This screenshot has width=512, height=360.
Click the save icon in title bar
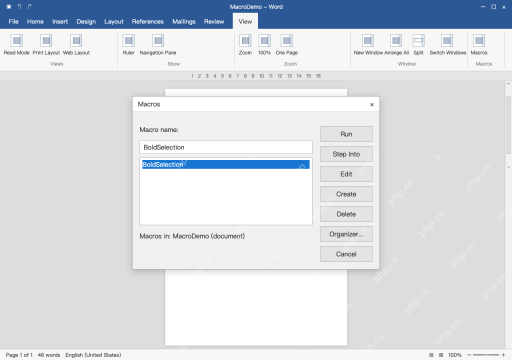(x=9, y=7)
